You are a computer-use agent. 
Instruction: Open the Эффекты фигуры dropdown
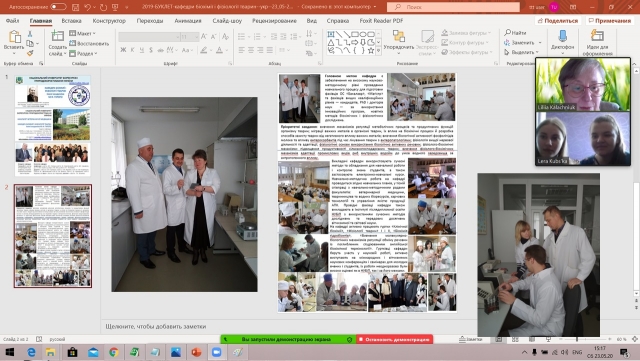[467, 52]
